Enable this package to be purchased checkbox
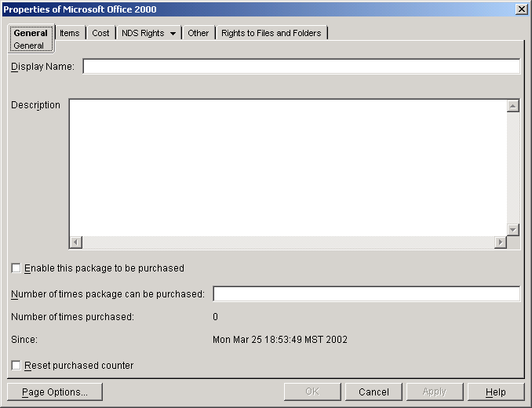Viewport: 532px width, 408px height. (16, 268)
